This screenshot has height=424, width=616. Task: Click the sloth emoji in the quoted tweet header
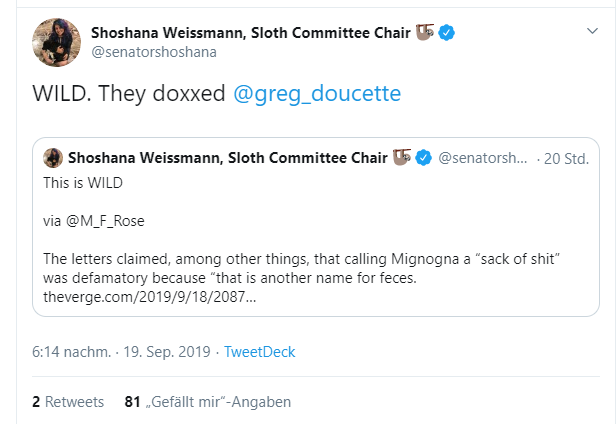click(402, 158)
